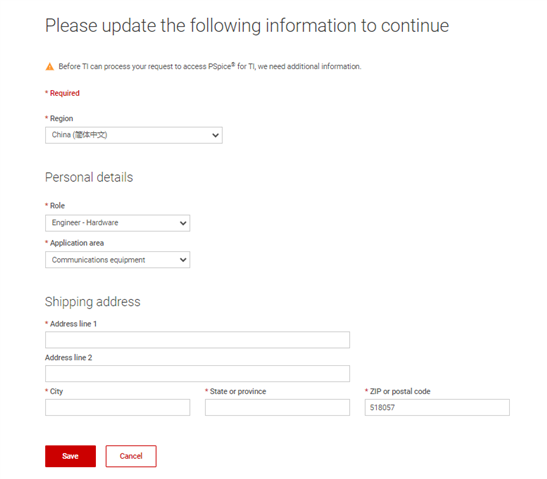Open the Role dropdown showing Engineer - Hardware
This screenshot has width=547, height=479.
point(118,223)
